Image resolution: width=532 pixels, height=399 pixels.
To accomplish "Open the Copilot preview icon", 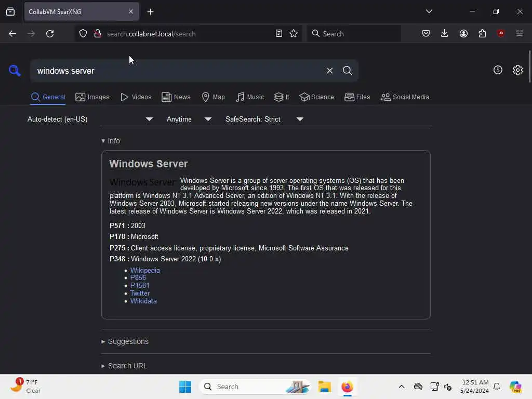I will [x=515, y=387].
